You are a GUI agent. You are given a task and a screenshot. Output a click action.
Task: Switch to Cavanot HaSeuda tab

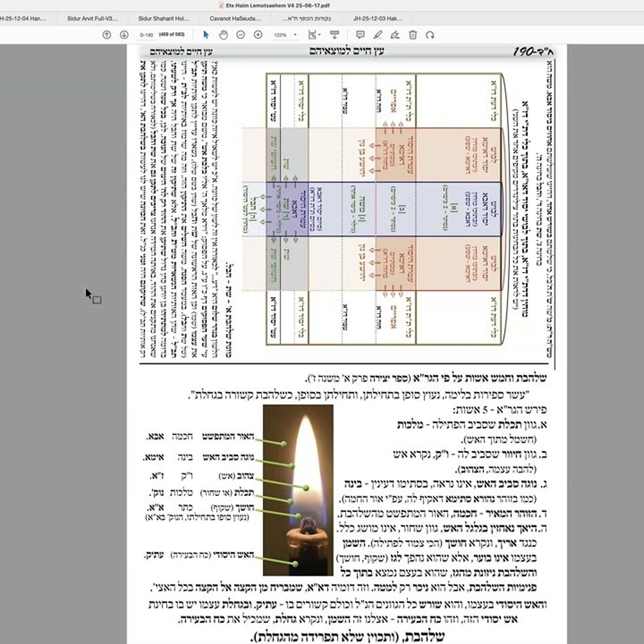coord(235,19)
